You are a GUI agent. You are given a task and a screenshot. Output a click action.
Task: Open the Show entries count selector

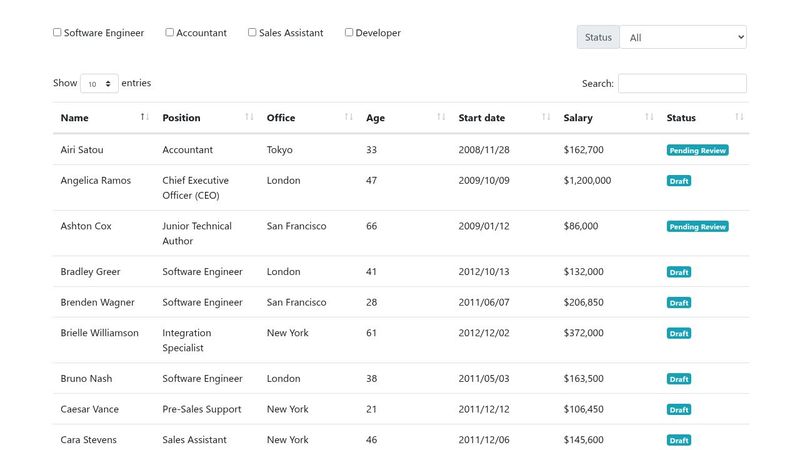pos(99,84)
